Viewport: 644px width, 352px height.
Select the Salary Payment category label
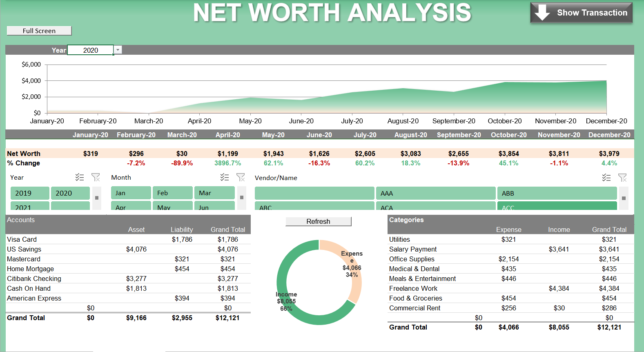(x=413, y=249)
